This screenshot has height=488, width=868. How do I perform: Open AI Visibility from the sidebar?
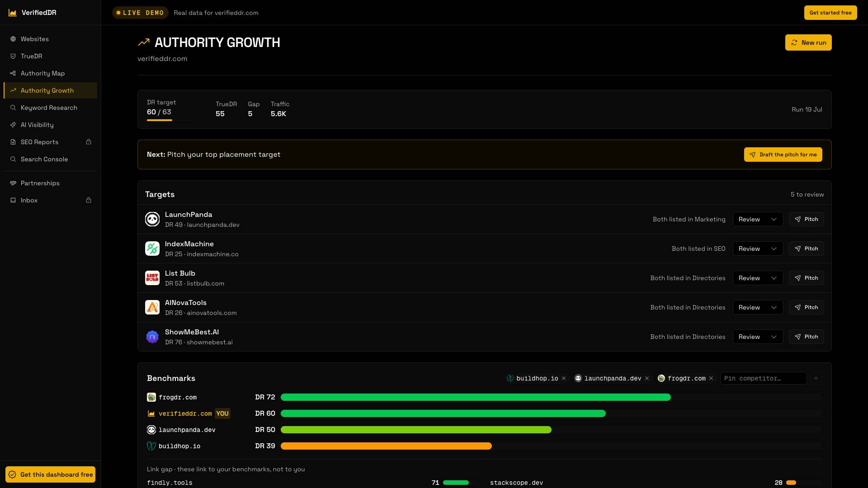click(x=50, y=125)
